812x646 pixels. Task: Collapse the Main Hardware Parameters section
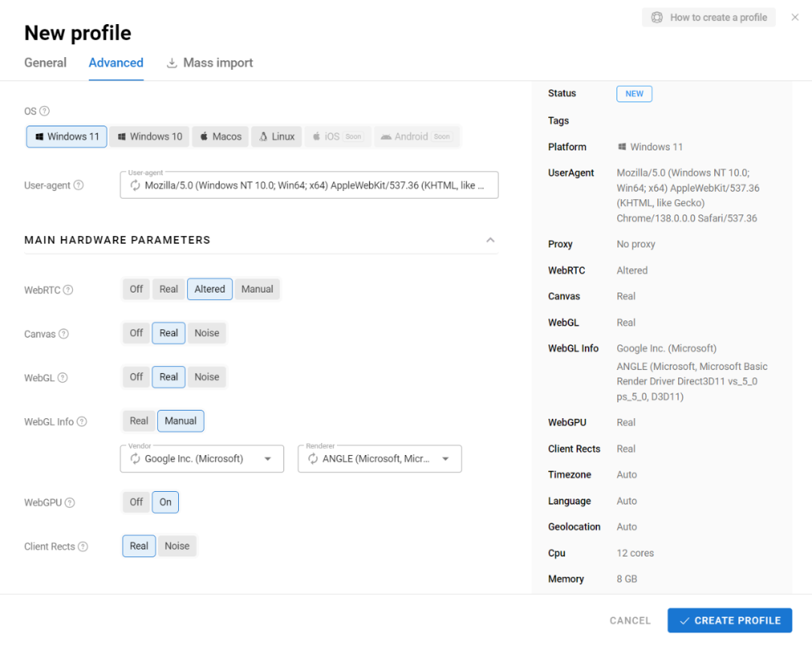click(490, 240)
